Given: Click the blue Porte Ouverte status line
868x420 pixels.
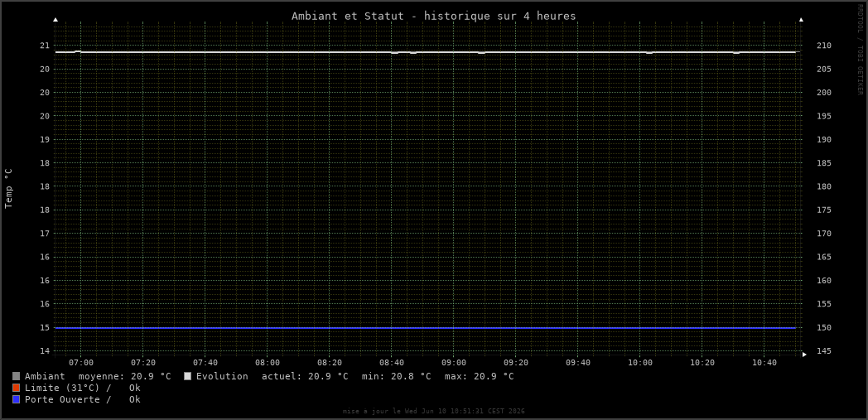Looking at the screenshot, I should [425, 328].
